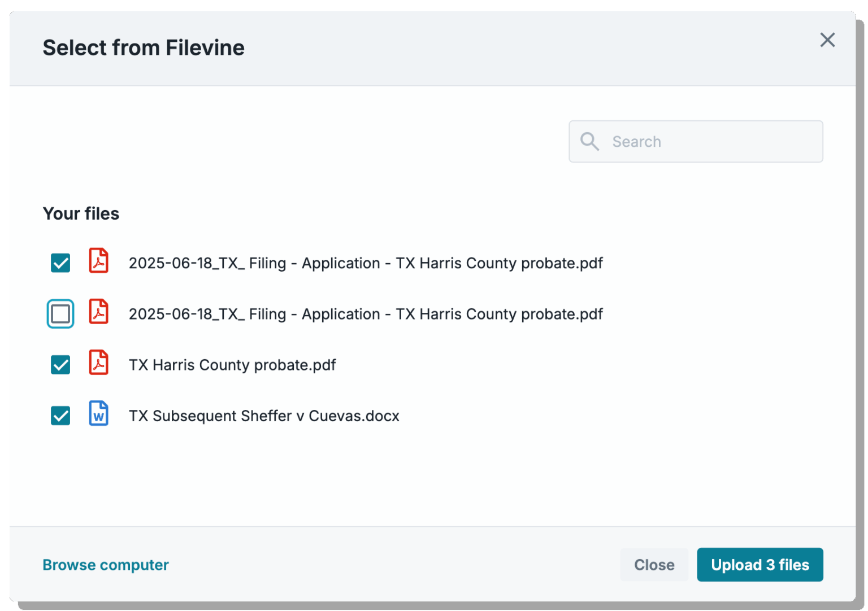Click the first filing application file name
The width and height of the screenshot is (868, 611).
pyautogui.click(x=366, y=262)
